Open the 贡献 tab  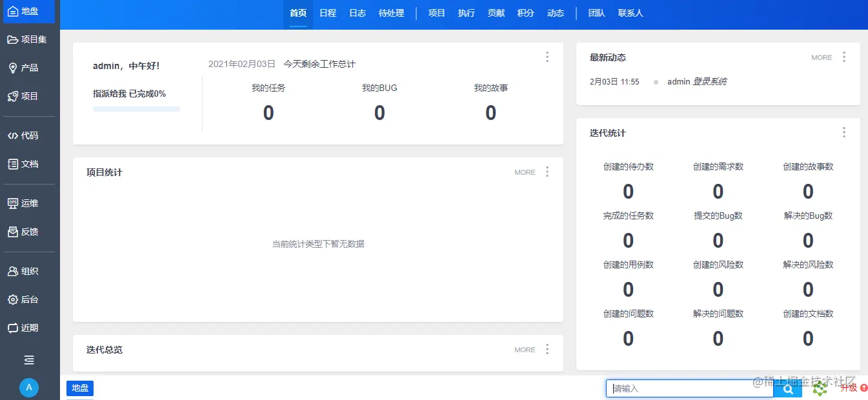point(496,13)
